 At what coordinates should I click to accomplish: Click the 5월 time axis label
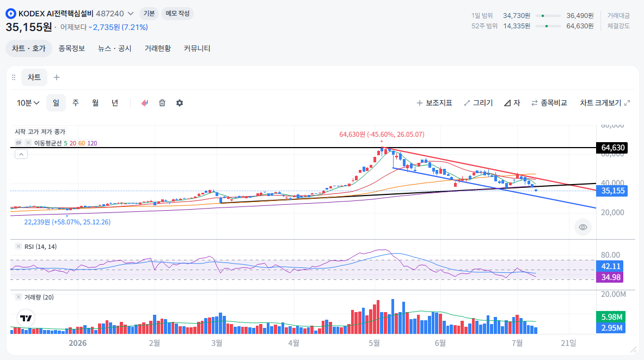point(374,343)
